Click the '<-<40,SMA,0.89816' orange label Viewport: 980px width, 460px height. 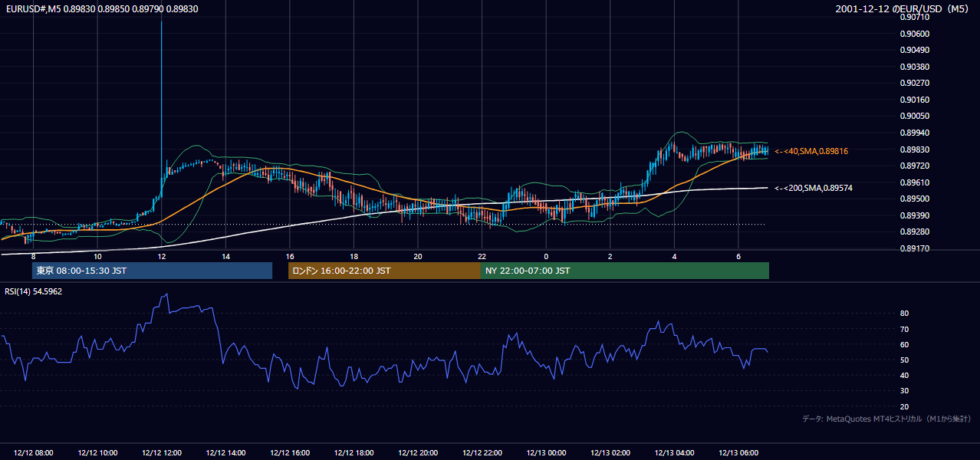point(811,152)
